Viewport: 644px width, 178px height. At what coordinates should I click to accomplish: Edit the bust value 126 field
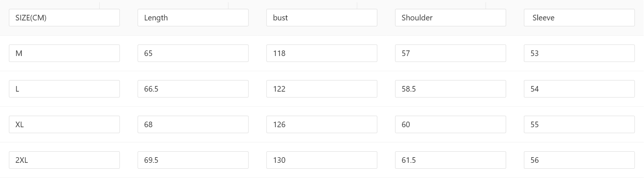point(322,125)
